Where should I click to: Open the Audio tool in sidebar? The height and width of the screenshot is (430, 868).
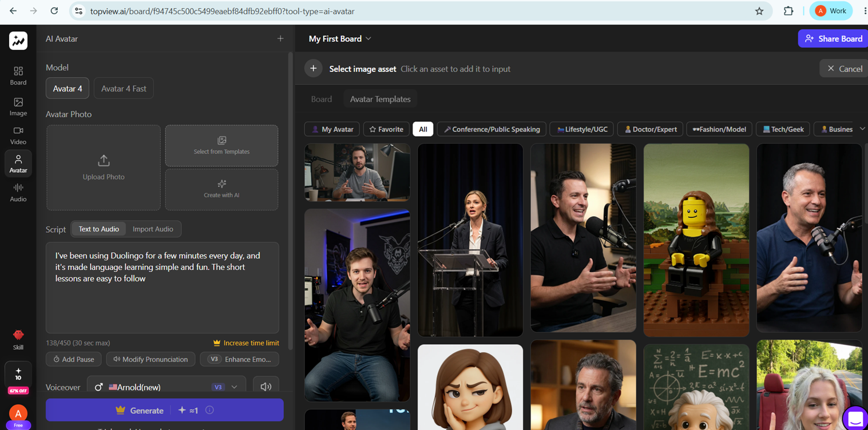(18, 193)
